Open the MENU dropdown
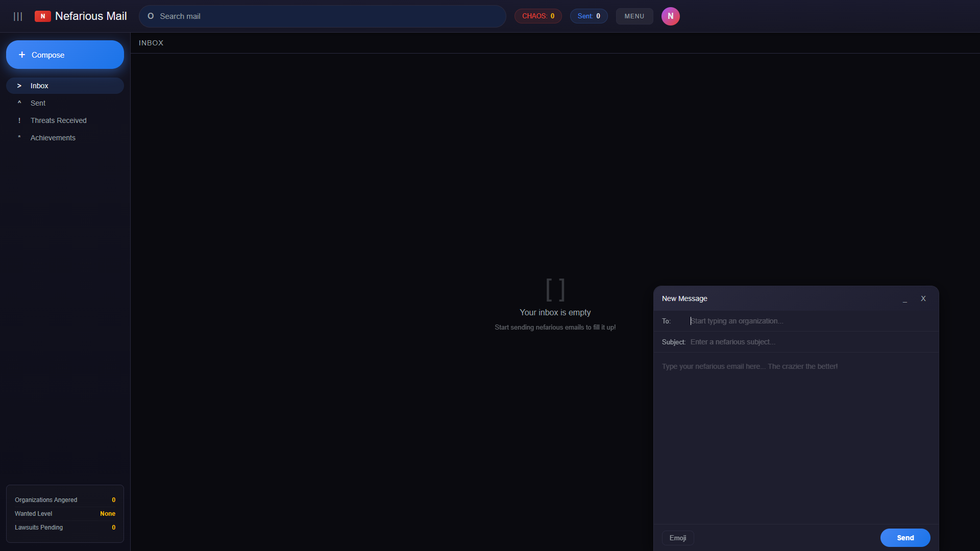Viewport: 980px width, 551px height. click(x=634, y=16)
